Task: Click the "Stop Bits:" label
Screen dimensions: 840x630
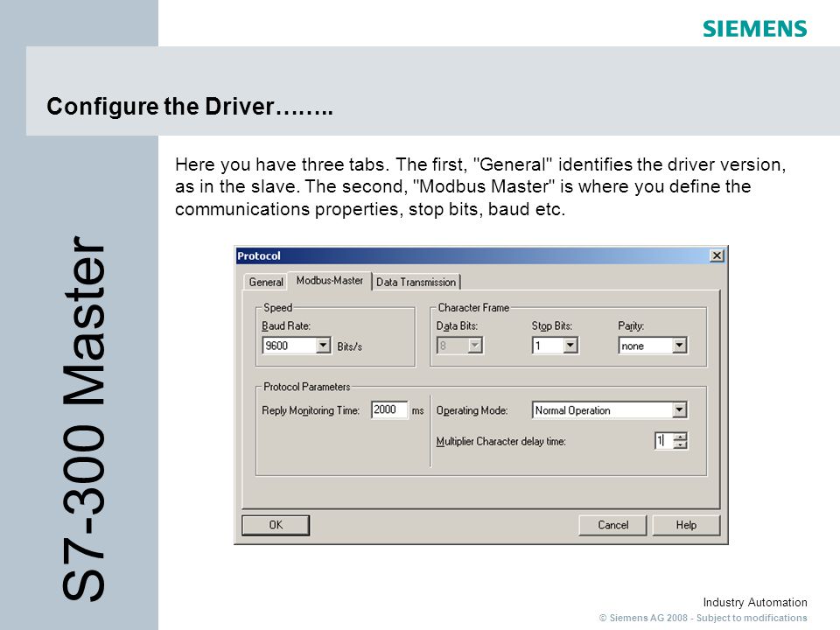Action: [x=552, y=325]
